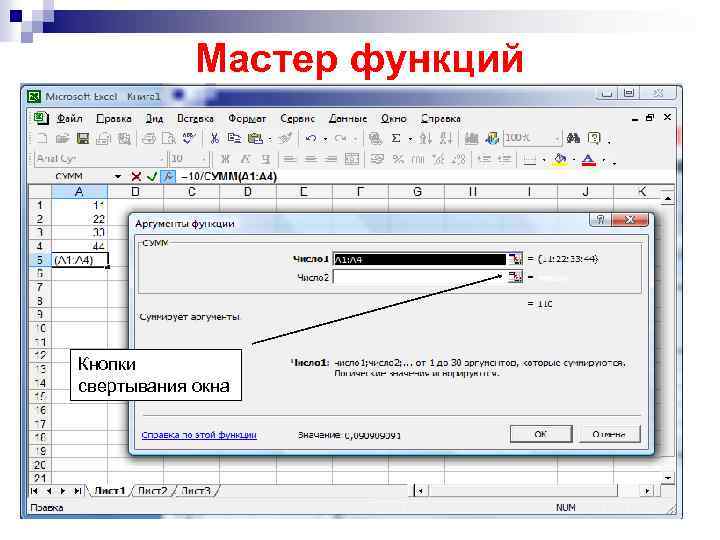The width and height of the screenshot is (720, 540).
Task: Click Merge and Center icon
Action: click(x=352, y=159)
